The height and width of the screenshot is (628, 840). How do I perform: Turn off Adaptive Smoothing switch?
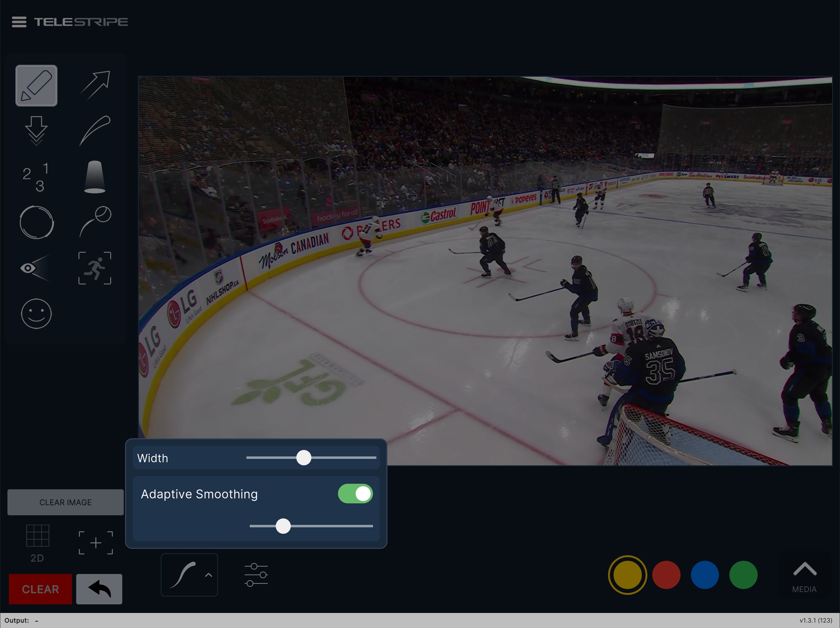coord(355,494)
